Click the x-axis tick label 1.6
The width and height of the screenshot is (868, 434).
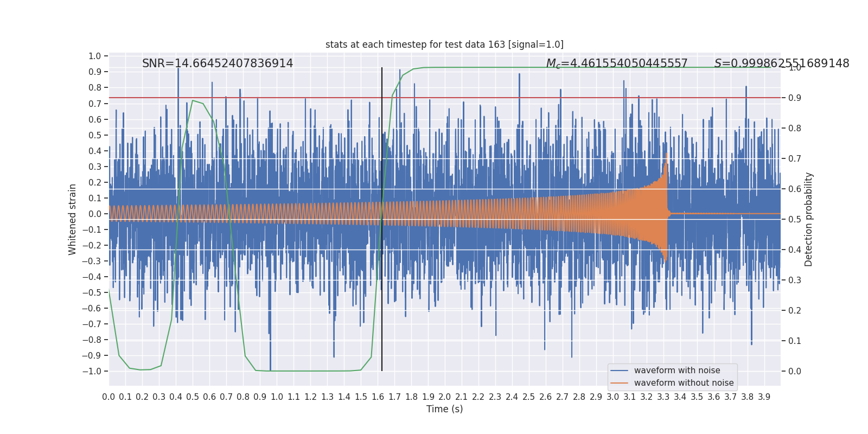(378, 397)
